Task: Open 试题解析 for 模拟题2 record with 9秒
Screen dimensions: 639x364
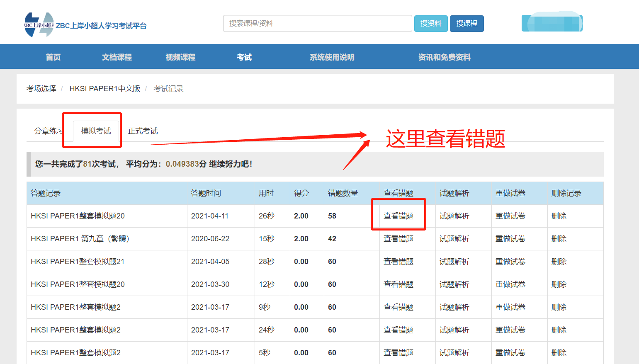Action: pyautogui.click(x=454, y=307)
